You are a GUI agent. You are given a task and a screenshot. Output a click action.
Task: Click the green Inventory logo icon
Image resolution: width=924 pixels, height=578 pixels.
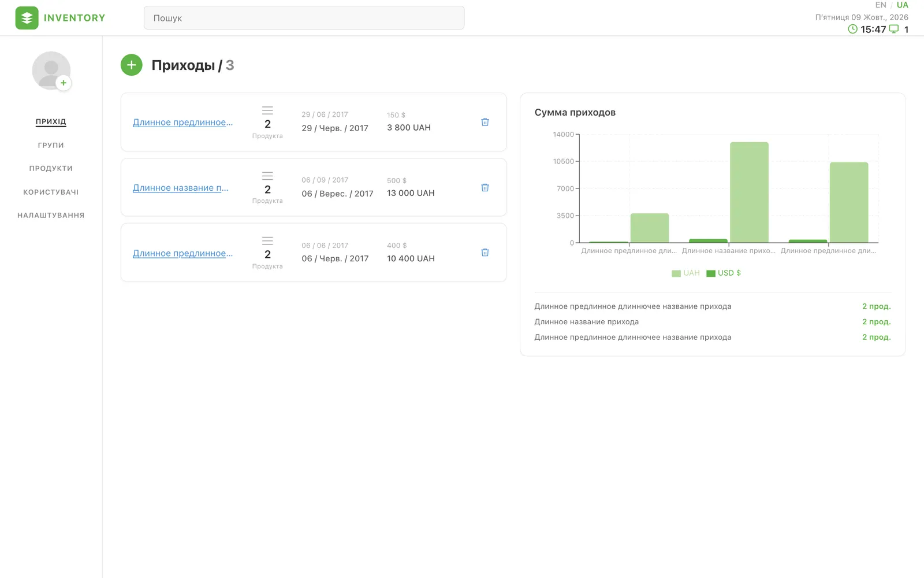[x=27, y=18]
